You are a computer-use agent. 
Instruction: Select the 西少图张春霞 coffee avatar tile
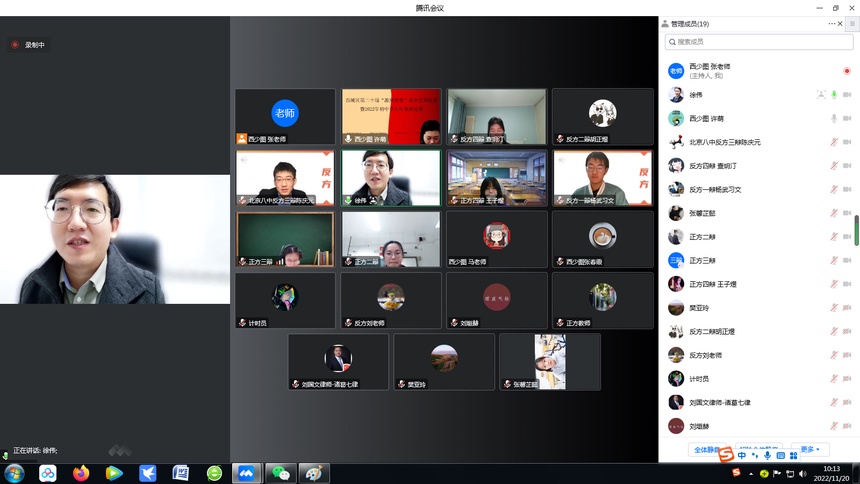tap(602, 239)
